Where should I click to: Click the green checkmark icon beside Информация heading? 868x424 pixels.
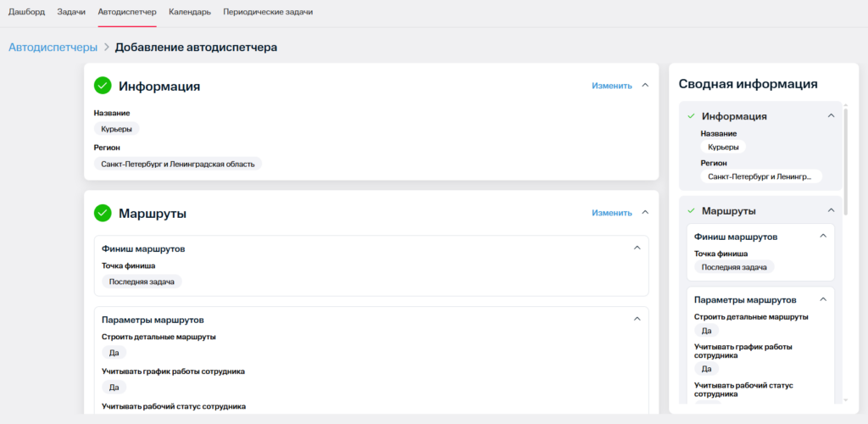pyautogui.click(x=103, y=86)
